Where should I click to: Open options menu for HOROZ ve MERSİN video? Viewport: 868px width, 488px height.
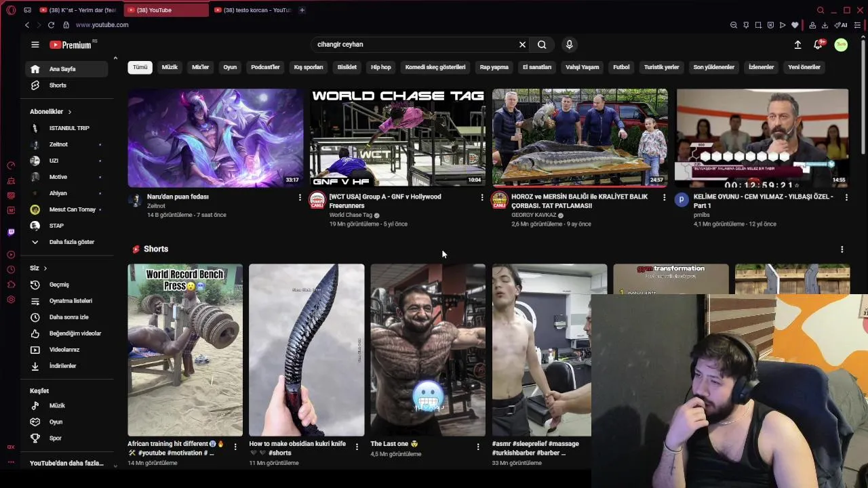click(664, 197)
